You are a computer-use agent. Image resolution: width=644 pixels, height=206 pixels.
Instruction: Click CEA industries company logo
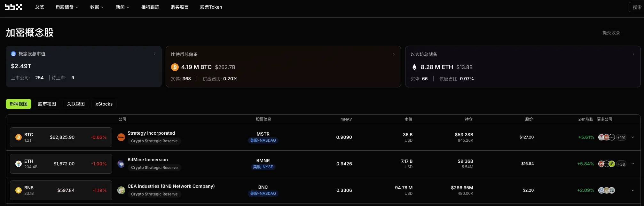click(121, 190)
